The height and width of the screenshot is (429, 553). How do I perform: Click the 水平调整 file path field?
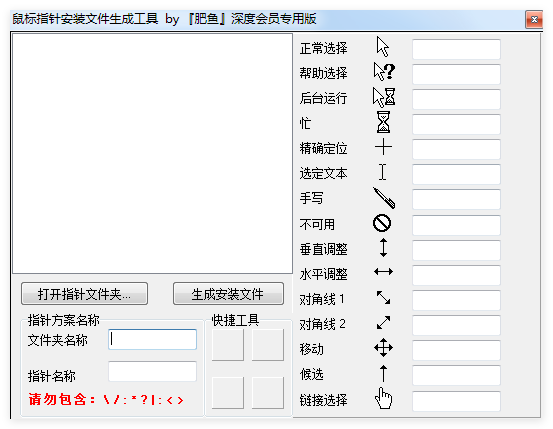(x=456, y=275)
